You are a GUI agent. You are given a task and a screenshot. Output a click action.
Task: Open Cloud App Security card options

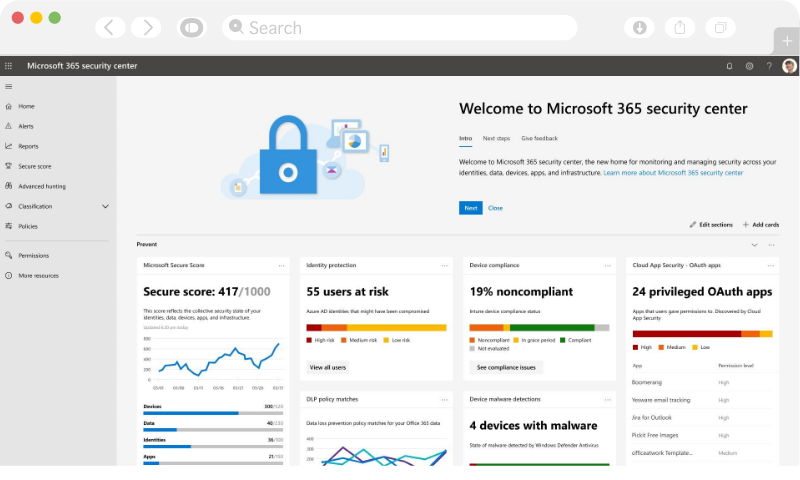click(x=771, y=265)
